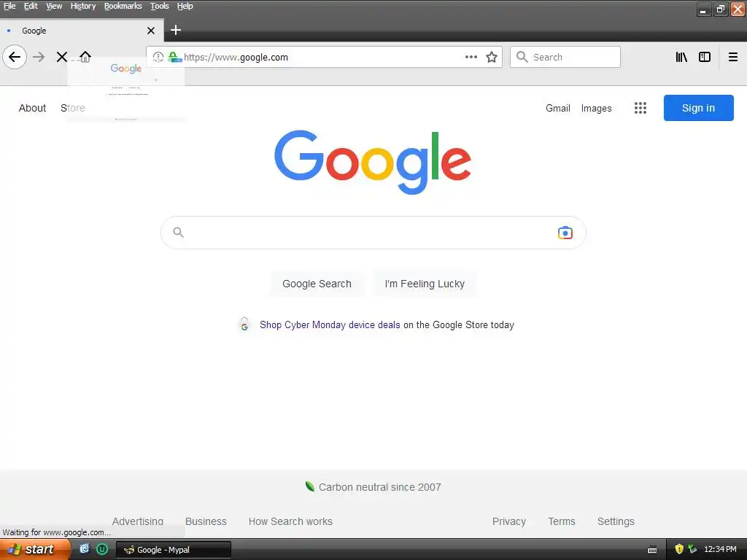Follow Shop Cyber Monday device deals link
The image size is (747, 560).
(330, 324)
